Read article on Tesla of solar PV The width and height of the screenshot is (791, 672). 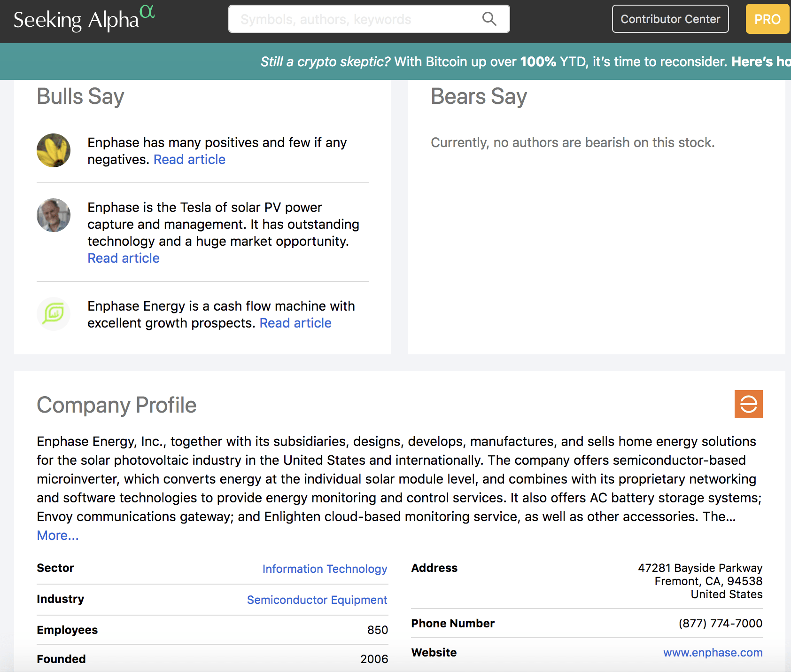point(124,258)
